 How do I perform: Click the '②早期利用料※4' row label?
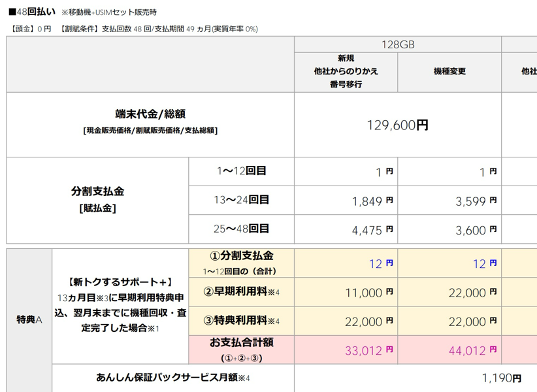click(242, 291)
